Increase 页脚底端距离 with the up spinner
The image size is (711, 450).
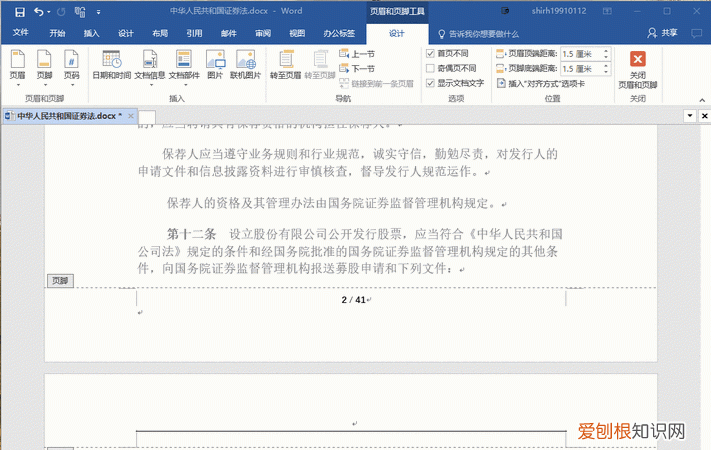click(x=606, y=65)
